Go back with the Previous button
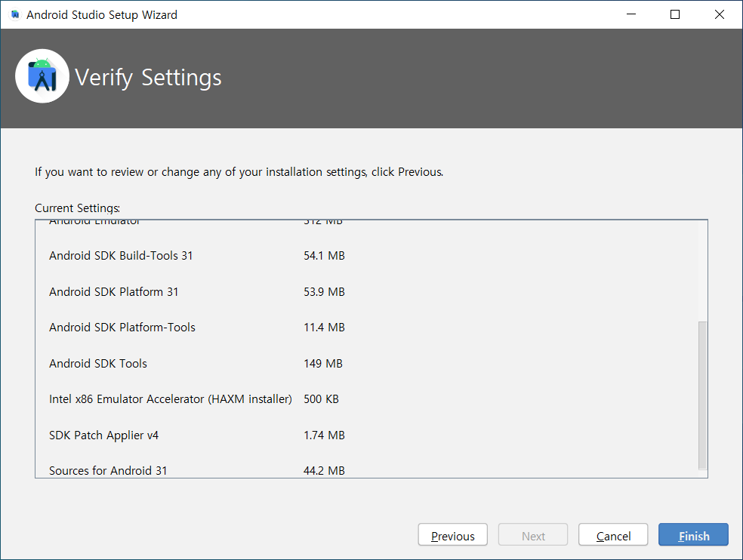 point(452,535)
